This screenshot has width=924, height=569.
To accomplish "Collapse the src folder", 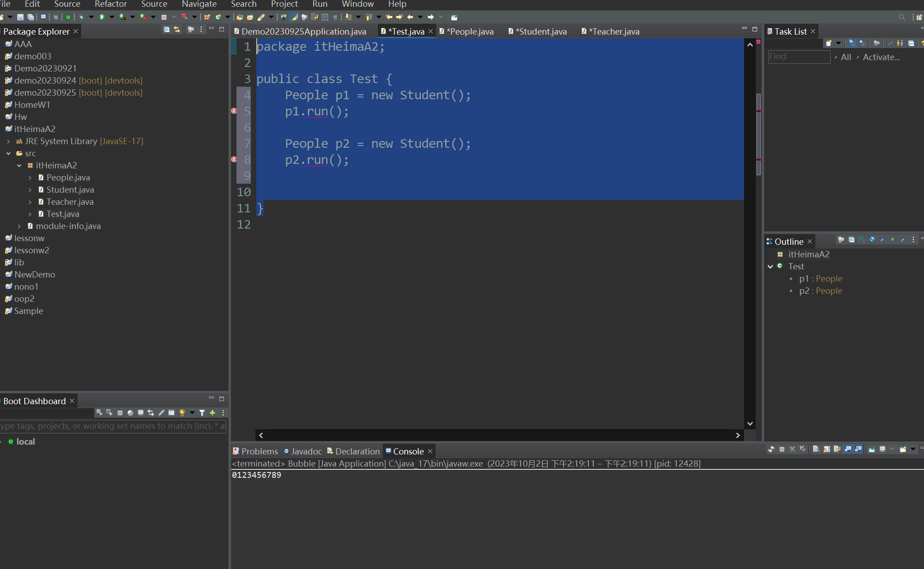I will [x=8, y=154].
